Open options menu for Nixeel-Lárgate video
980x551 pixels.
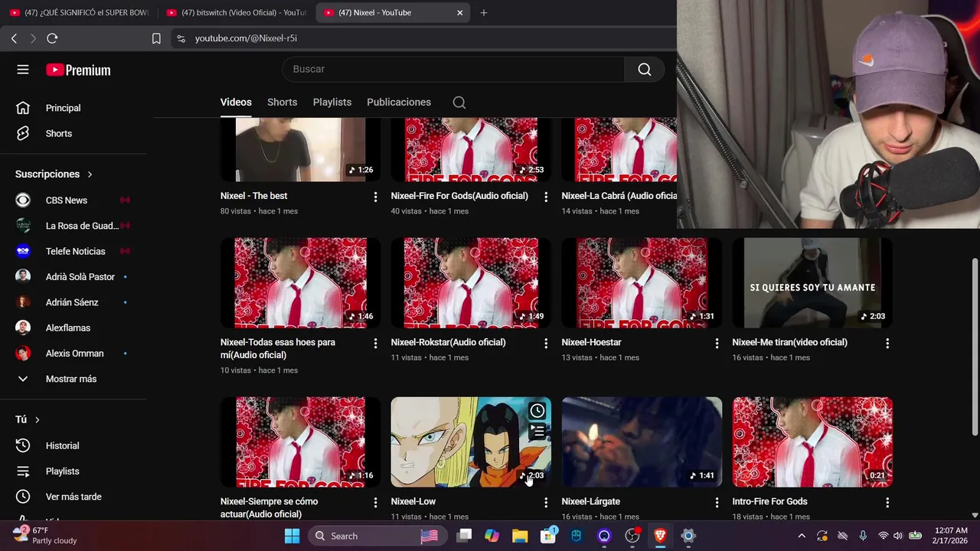[717, 503]
